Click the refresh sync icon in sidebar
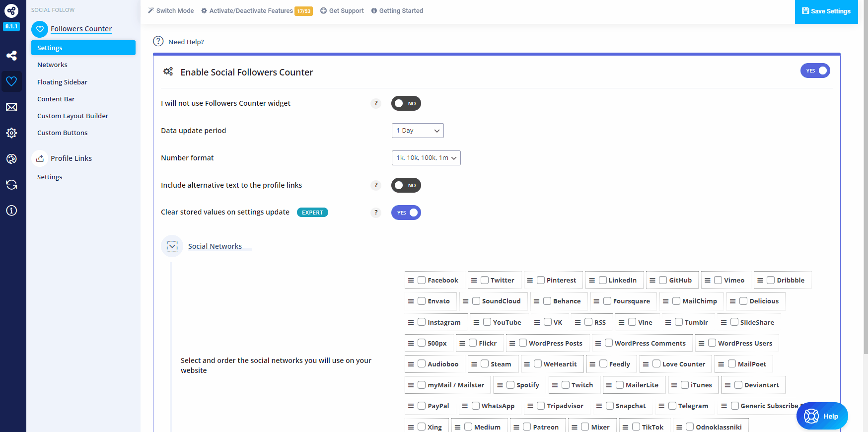 11,185
